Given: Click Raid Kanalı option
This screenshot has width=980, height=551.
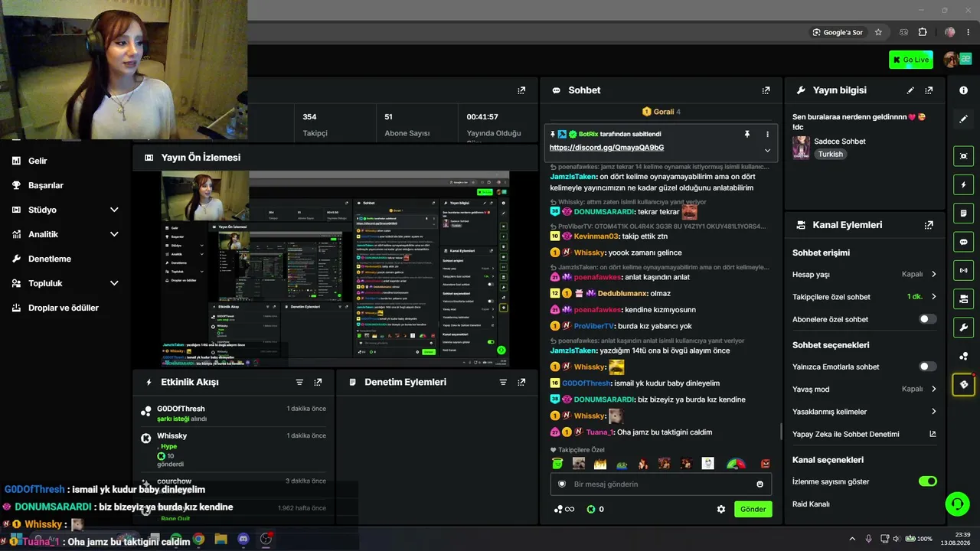Looking at the screenshot, I should (x=811, y=504).
